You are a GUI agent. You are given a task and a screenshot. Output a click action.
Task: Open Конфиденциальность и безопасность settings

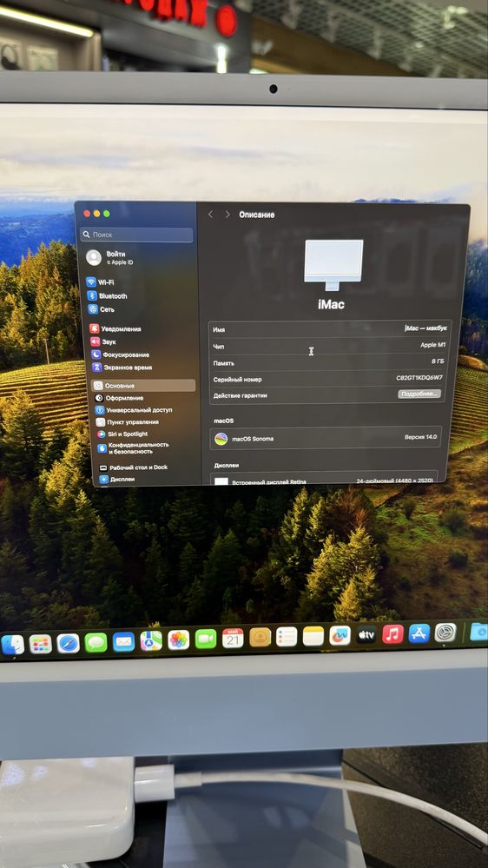point(134,447)
